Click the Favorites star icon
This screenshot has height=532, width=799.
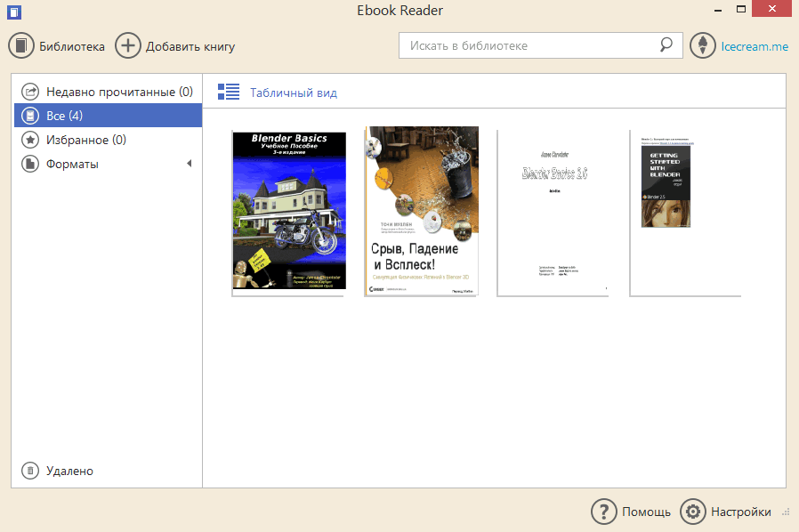[x=30, y=140]
